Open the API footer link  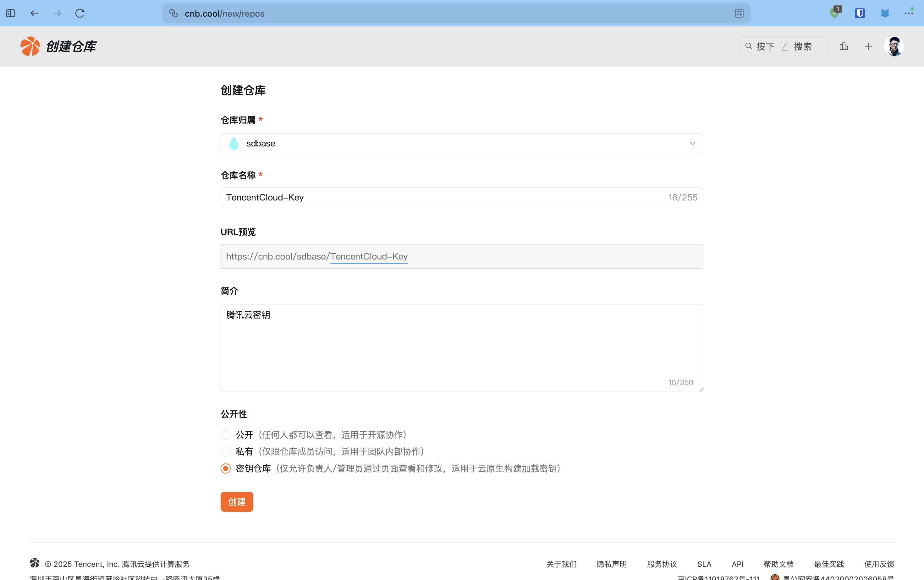(x=737, y=564)
